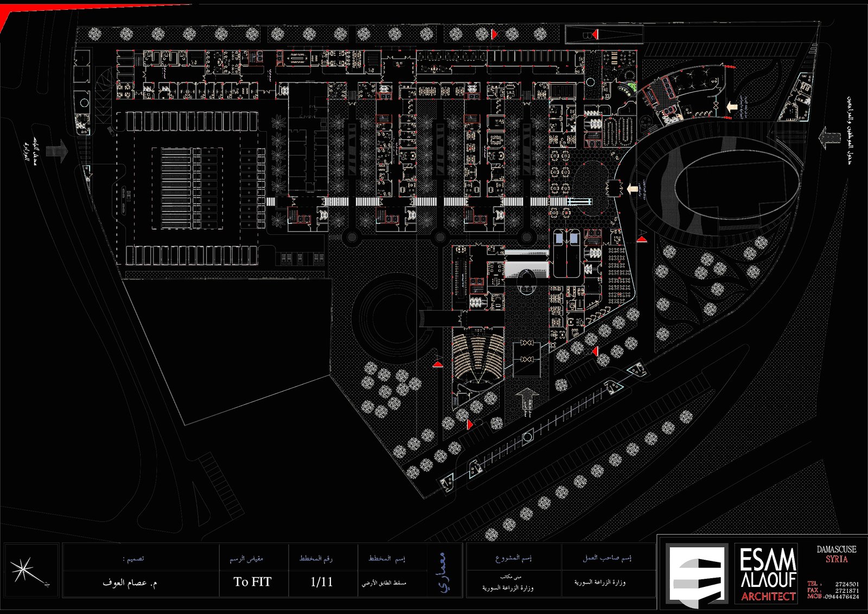This screenshot has width=868, height=614.
Task: Click the '1/11' sheet number
Action: point(322,582)
